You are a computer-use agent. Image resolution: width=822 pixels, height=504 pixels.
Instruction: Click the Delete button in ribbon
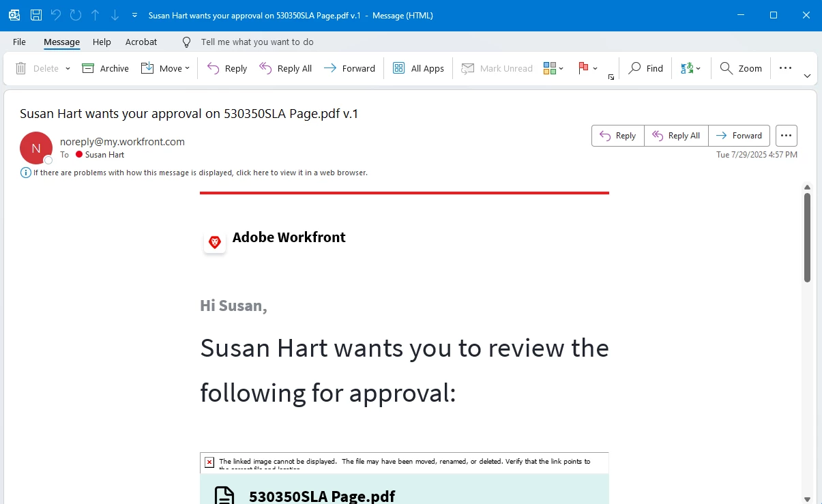[x=37, y=68]
